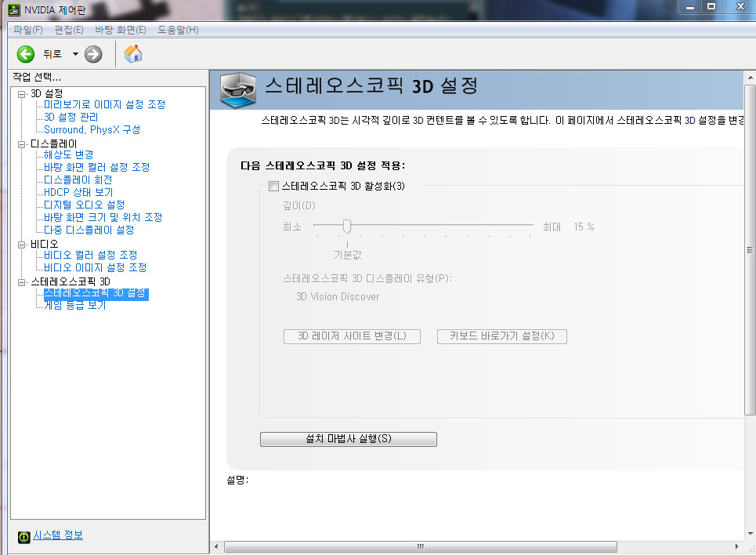Select 게임 등급 보기 item

(74, 306)
